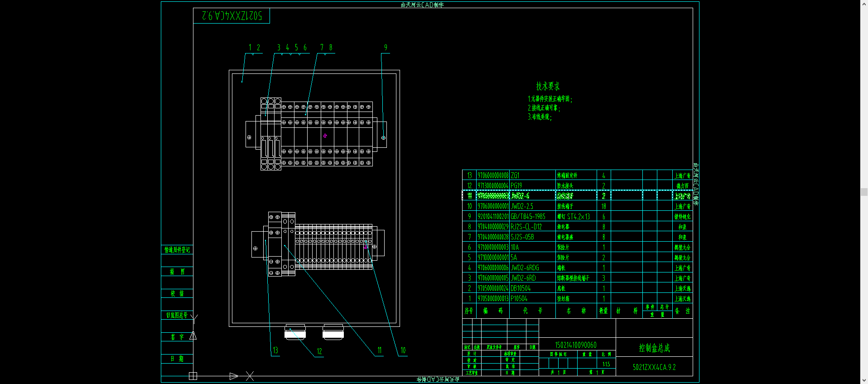This screenshot has height=384, width=868.
Task: Click the 数量 column header
Action: (x=603, y=311)
